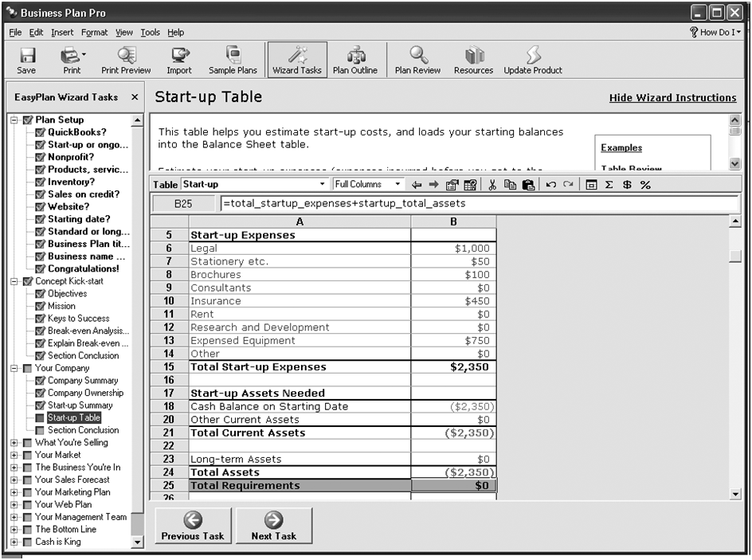Toggle the Start-up Summary checkbox
Screen dimensions: 752x560
coord(41,405)
